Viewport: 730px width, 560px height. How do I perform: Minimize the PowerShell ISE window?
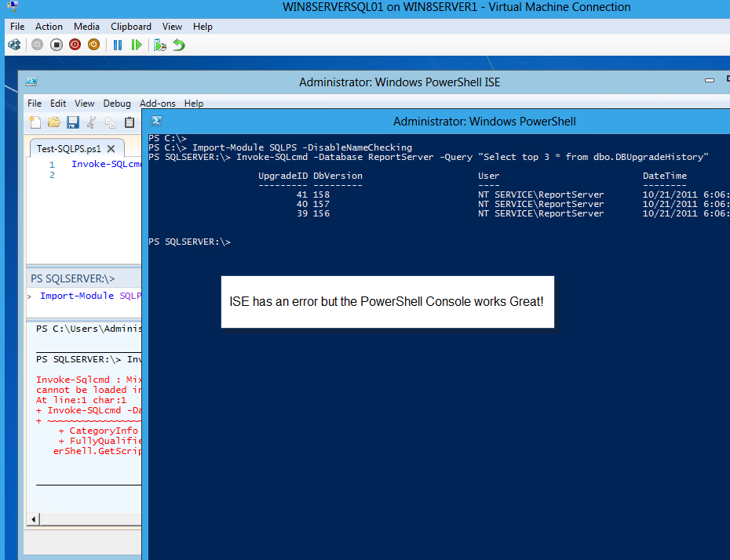pyautogui.click(x=710, y=81)
